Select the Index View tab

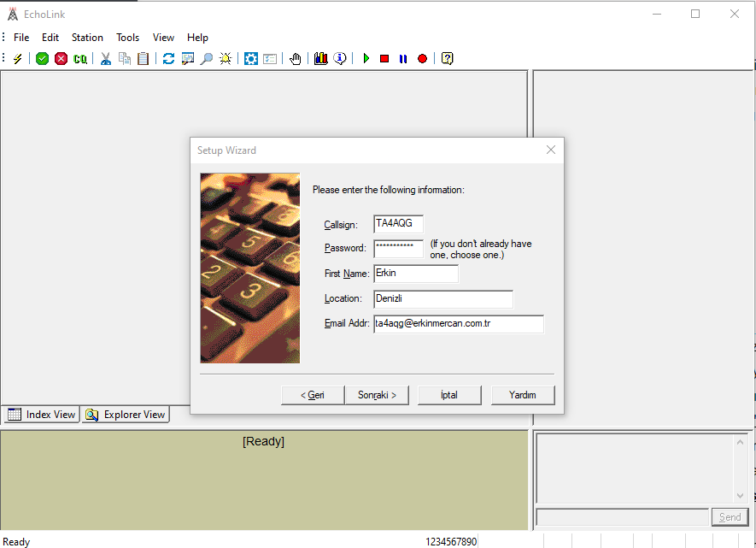pyautogui.click(x=42, y=415)
